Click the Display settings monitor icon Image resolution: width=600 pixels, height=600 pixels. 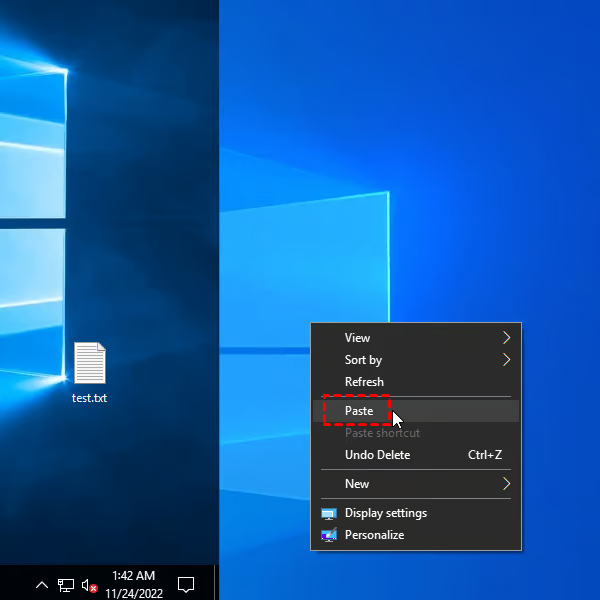329,513
